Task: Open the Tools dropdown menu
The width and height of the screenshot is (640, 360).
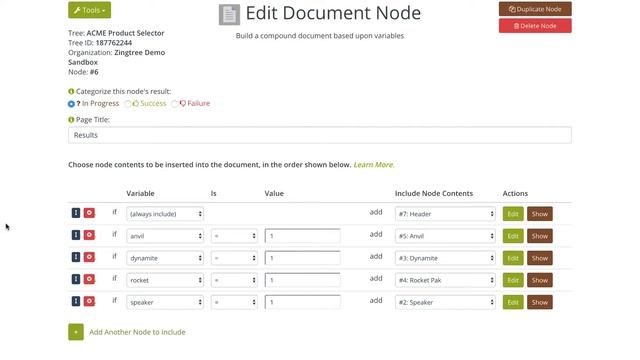Action: point(89,10)
